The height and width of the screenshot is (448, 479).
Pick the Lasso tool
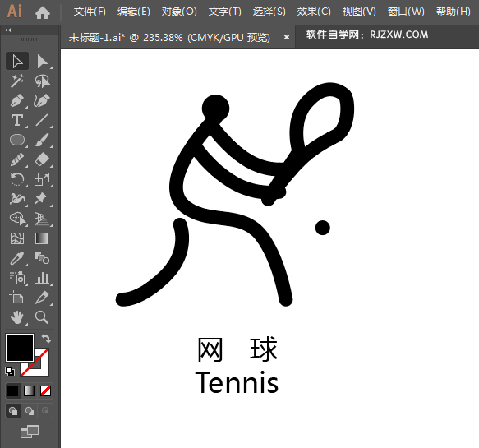[x=42, y=81]
